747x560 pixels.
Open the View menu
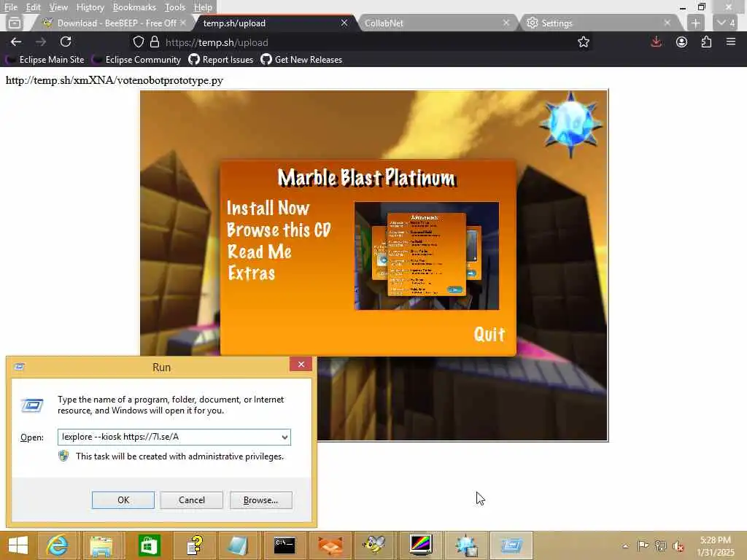pyautogui.click(x=58, y=7)
